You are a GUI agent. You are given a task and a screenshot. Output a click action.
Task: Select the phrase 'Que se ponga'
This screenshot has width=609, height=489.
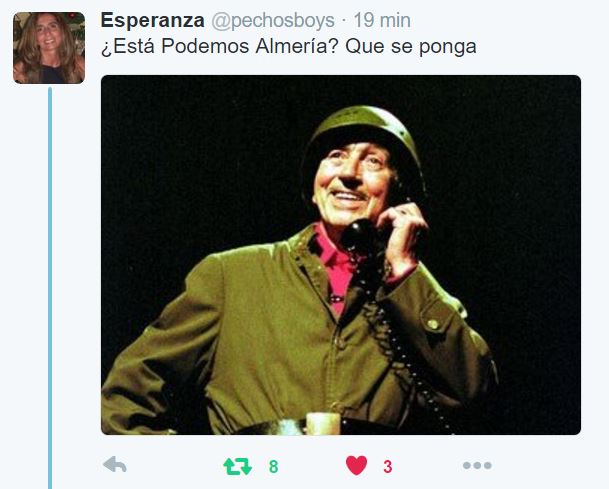point(411,47)
